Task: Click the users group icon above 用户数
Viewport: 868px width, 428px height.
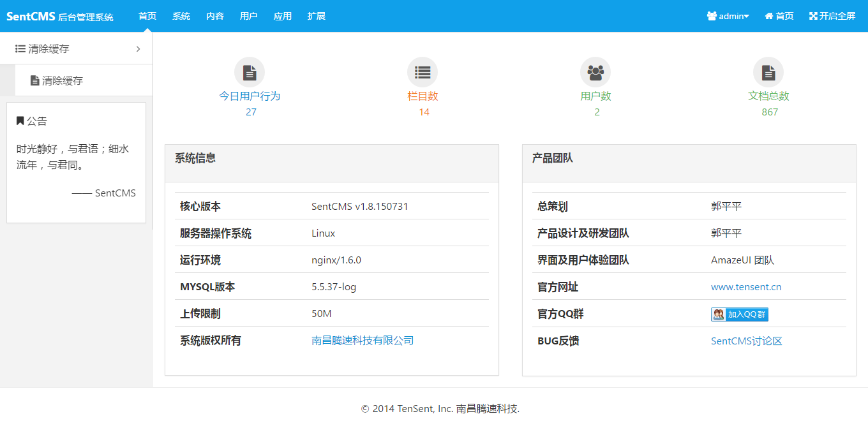Action: [595, 73]
